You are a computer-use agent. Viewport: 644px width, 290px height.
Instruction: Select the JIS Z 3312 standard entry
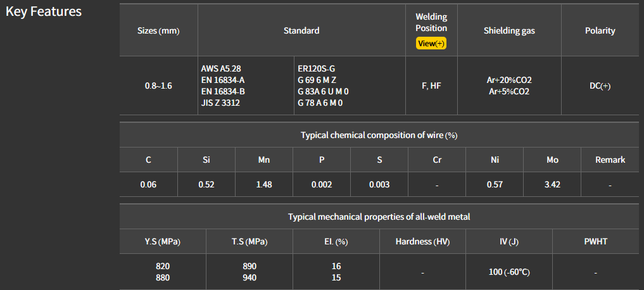point(220,103)
